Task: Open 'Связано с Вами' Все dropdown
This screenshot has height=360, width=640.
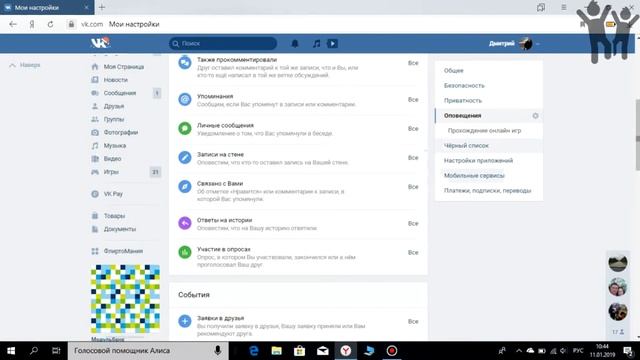Action: (x=413, y=187)
